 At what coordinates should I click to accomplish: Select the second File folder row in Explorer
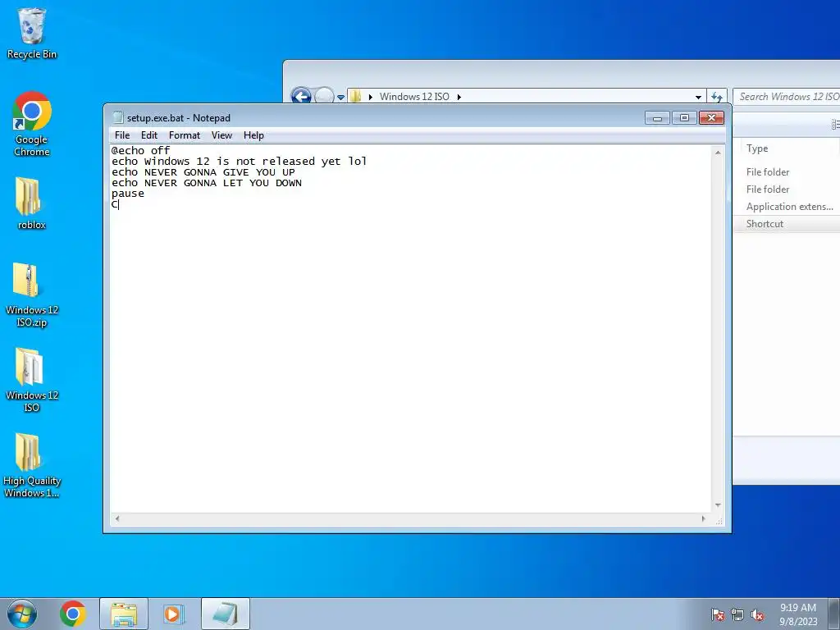coord(786,189)
